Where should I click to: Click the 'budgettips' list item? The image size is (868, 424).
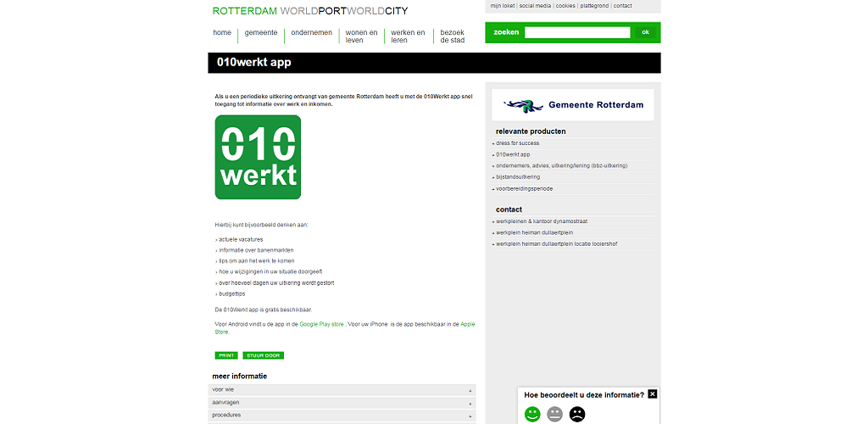(x=231, y=294)
